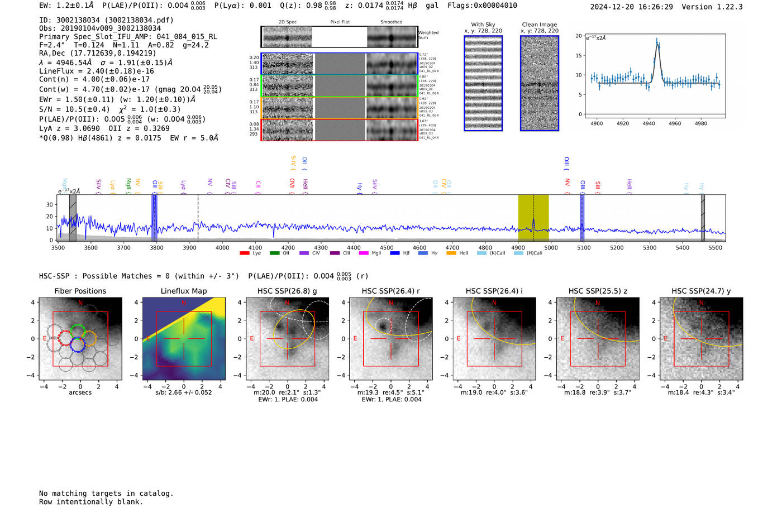The height and width of the screenshot is (532, 782).
Task: Click the 's/b: 2.66 +/- 0.052' caption
Action: coord(184,392)
